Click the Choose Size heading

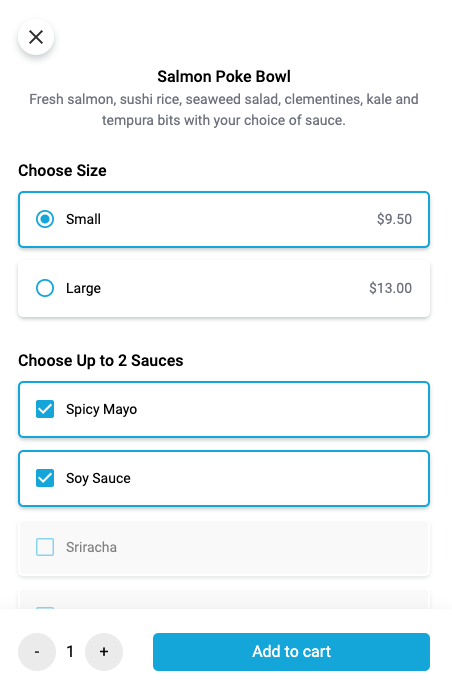[x=62, y=170]
